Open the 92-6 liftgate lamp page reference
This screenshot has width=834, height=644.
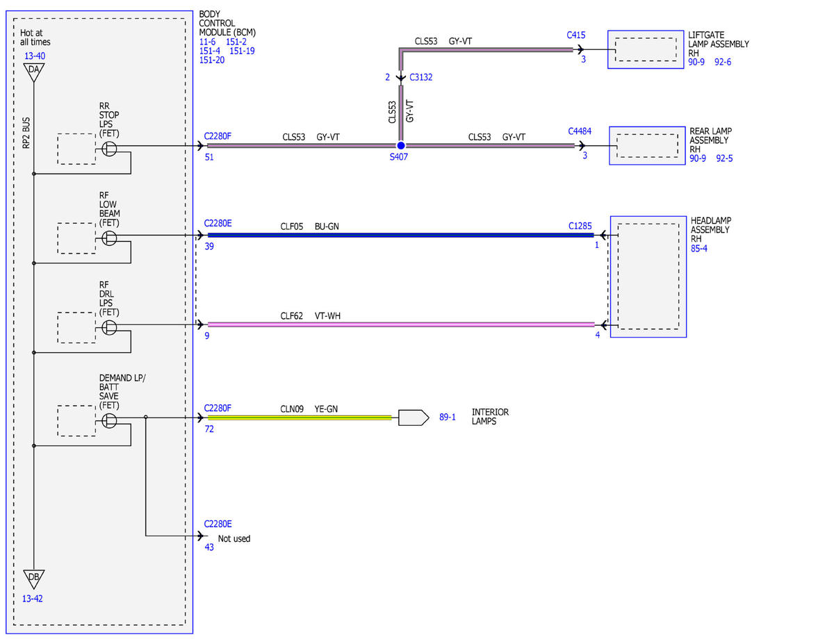(723, 62)
